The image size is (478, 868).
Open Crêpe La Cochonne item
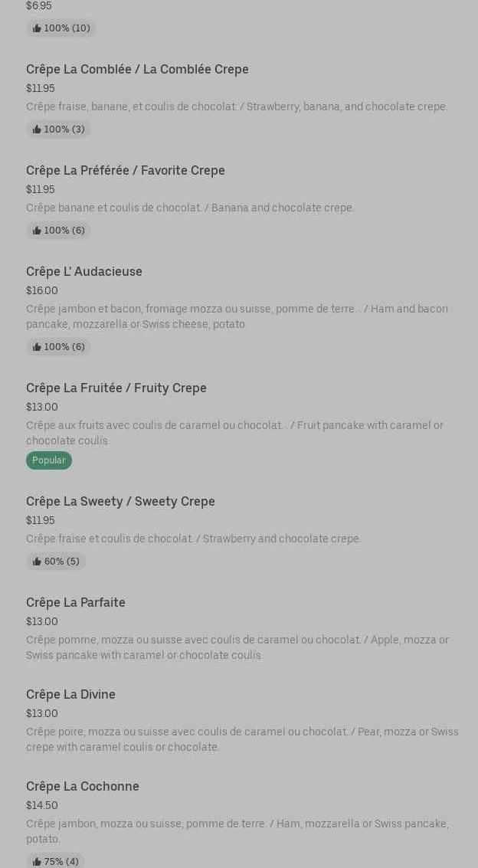(83, 787)
